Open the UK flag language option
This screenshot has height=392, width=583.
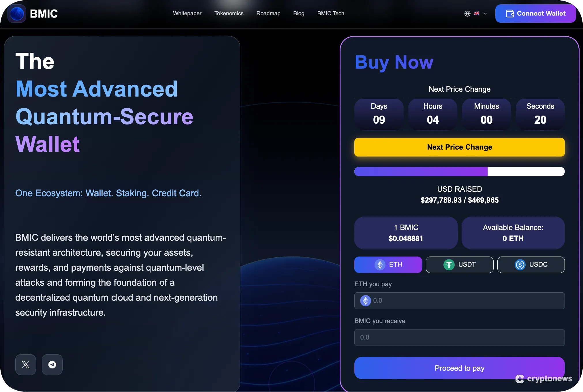click(x=477, y=14)
